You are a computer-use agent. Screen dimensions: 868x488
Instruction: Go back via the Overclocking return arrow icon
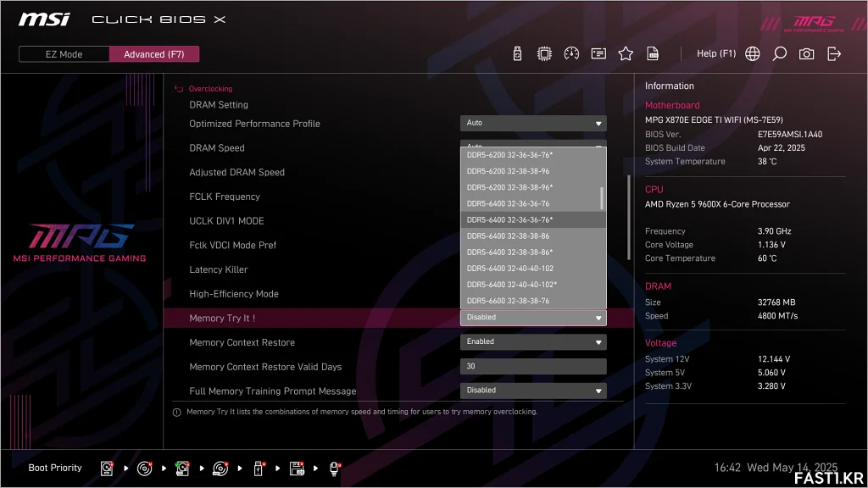179,88
